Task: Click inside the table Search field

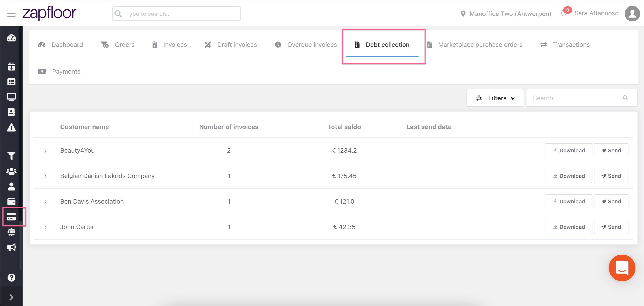Action: tap(575, 98)
